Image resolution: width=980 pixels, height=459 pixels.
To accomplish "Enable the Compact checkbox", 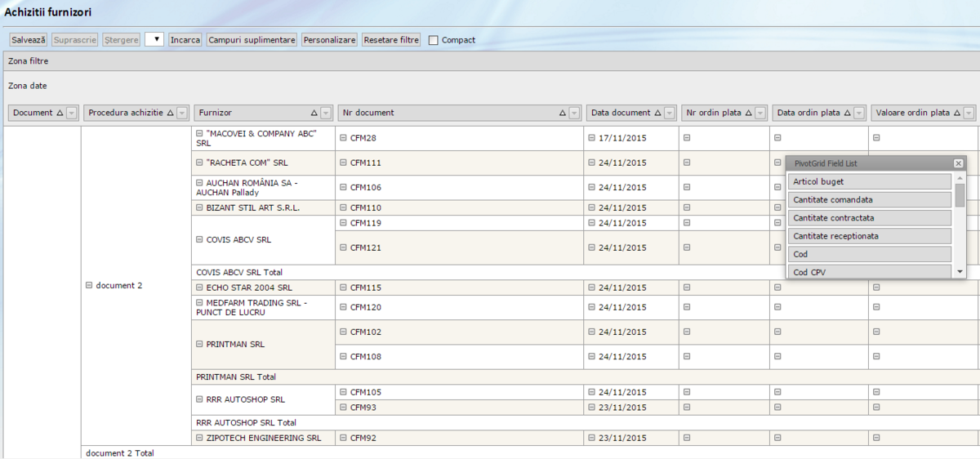I will (434, 40).
